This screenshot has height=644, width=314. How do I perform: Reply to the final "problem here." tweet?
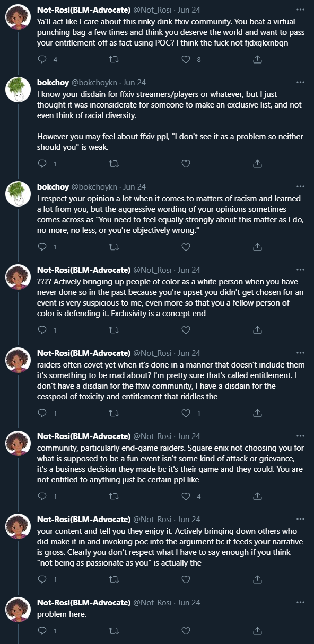(43, 631)
